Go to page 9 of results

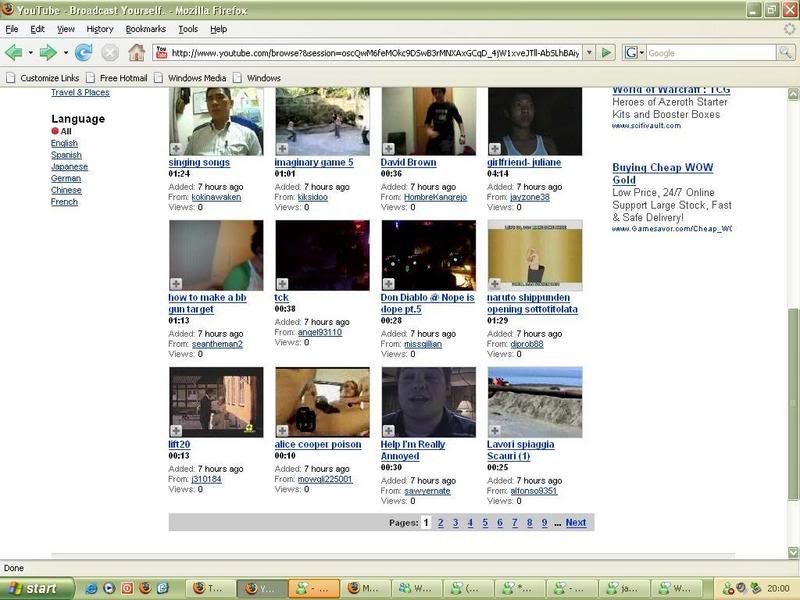pyautogui.click(x=544, y=522)
